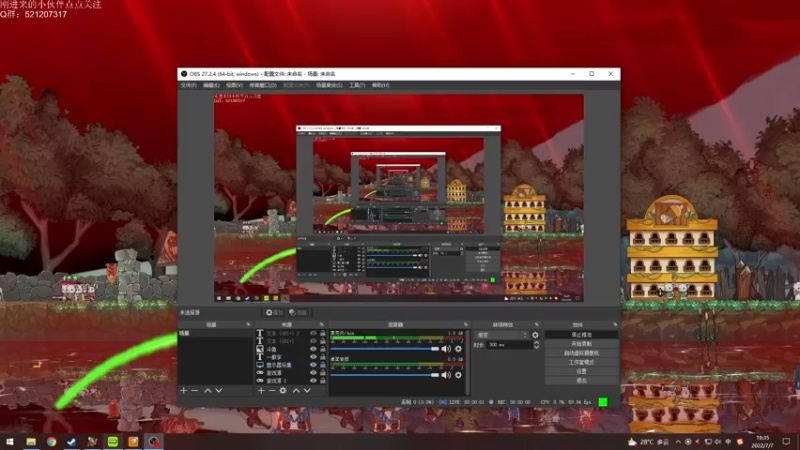
Task: Start the virtual camera button
Action: pyautogui.click(x=582, y=353)
